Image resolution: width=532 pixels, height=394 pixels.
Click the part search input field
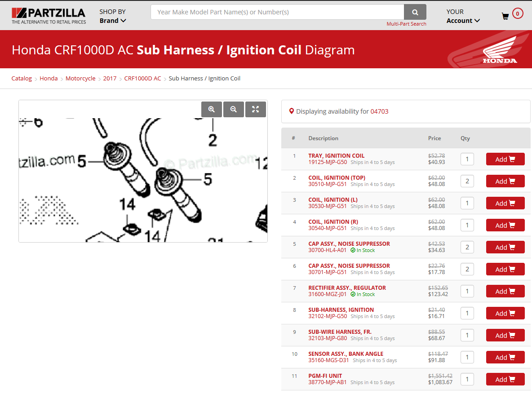click(277, 12)
